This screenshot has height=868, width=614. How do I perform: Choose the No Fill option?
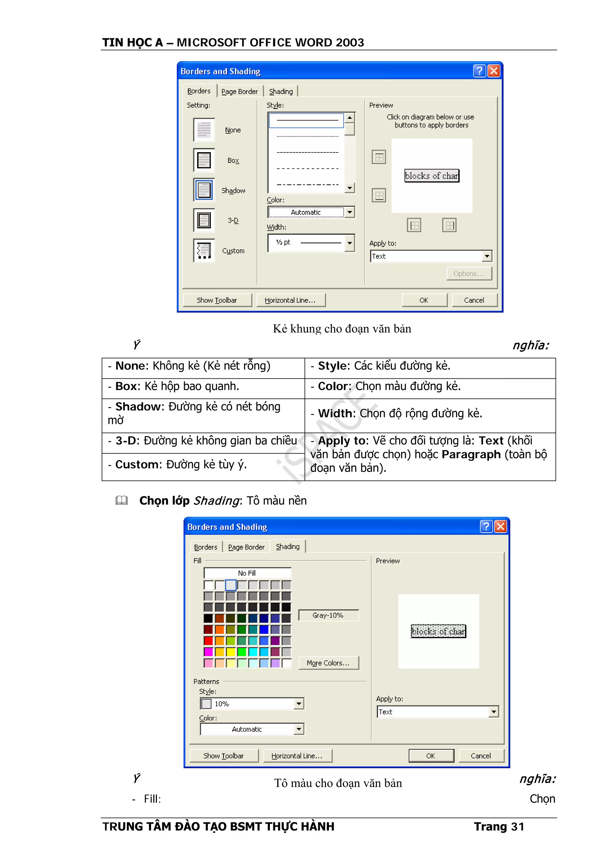tap(247, 573)
